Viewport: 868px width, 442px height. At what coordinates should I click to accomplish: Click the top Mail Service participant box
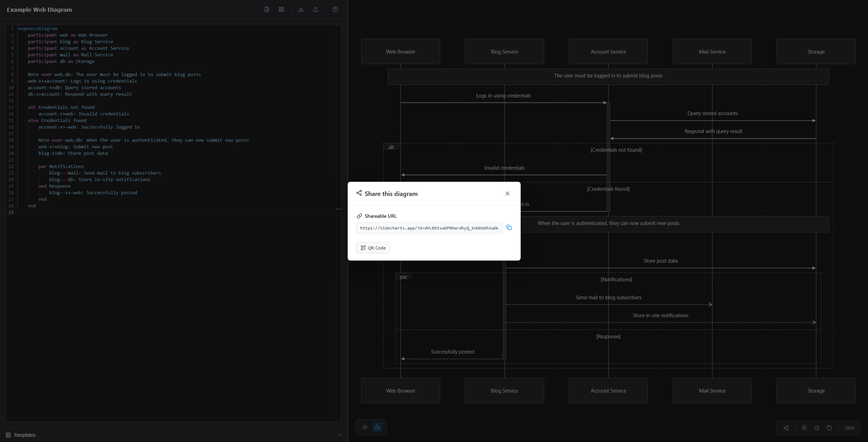click(x=712, y=51)
